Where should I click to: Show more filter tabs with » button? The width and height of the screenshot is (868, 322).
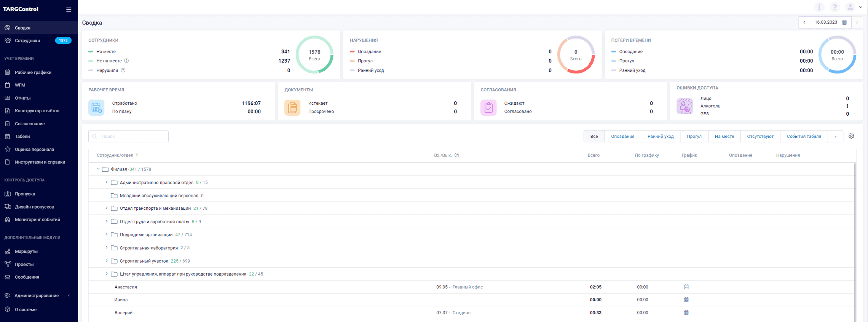pyautogui.click(x=835, y=136)
